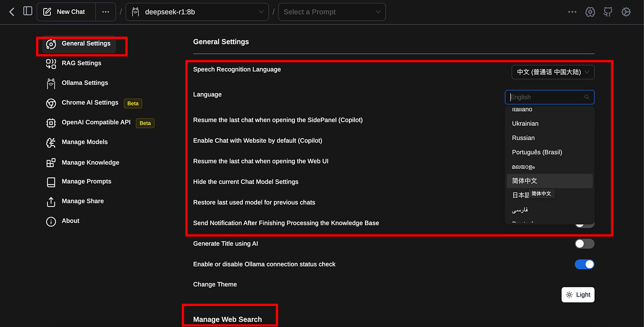This screenshot has width=644, height=327.
Task: Click the Manage Knowledge blocks icon
Action: 51,163
